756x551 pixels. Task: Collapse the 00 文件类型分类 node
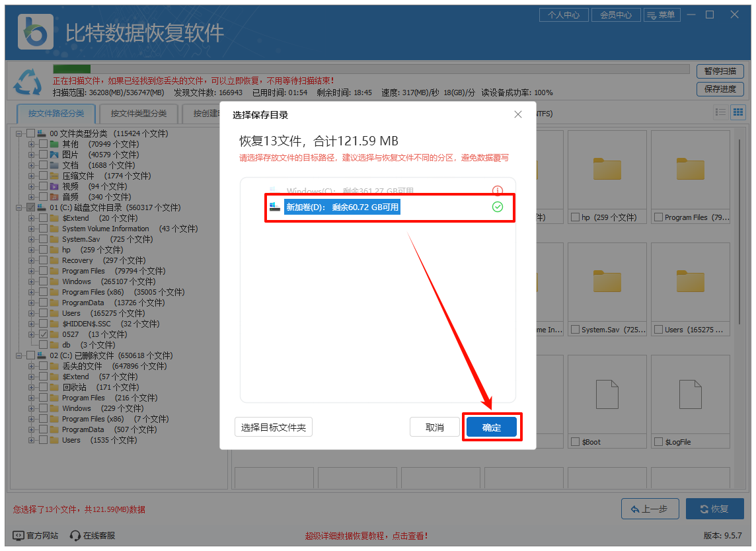point(19,133)
